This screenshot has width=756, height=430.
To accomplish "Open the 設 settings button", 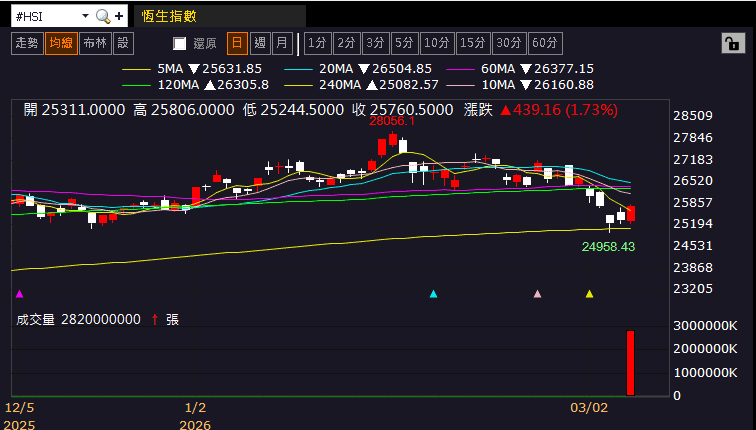I will click(123, 43).
